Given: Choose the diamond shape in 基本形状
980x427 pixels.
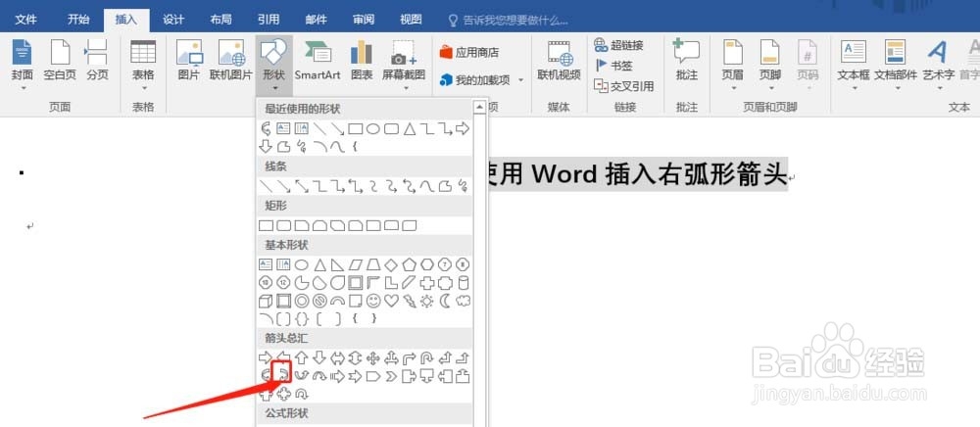Looking at the screenshot, I should click(391, 264).
